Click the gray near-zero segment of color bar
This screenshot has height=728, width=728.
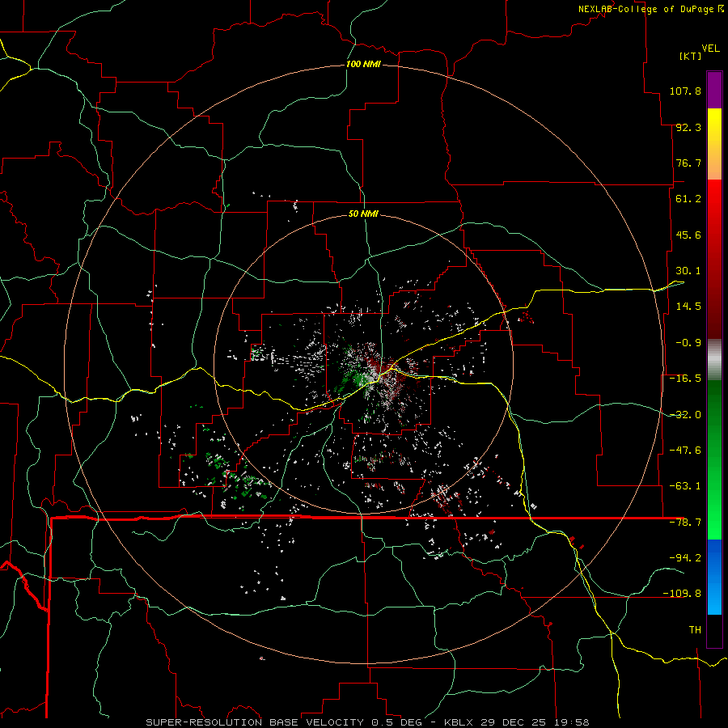[714, 360]
